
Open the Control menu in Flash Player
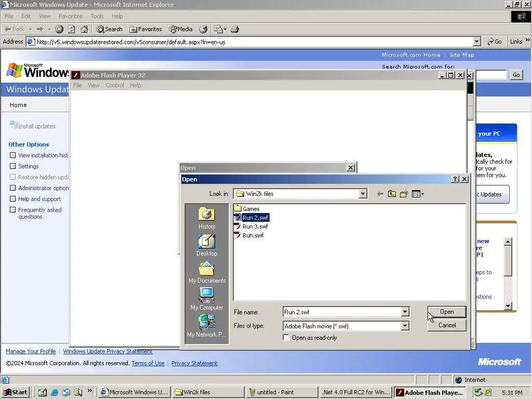tap(115, 85)
